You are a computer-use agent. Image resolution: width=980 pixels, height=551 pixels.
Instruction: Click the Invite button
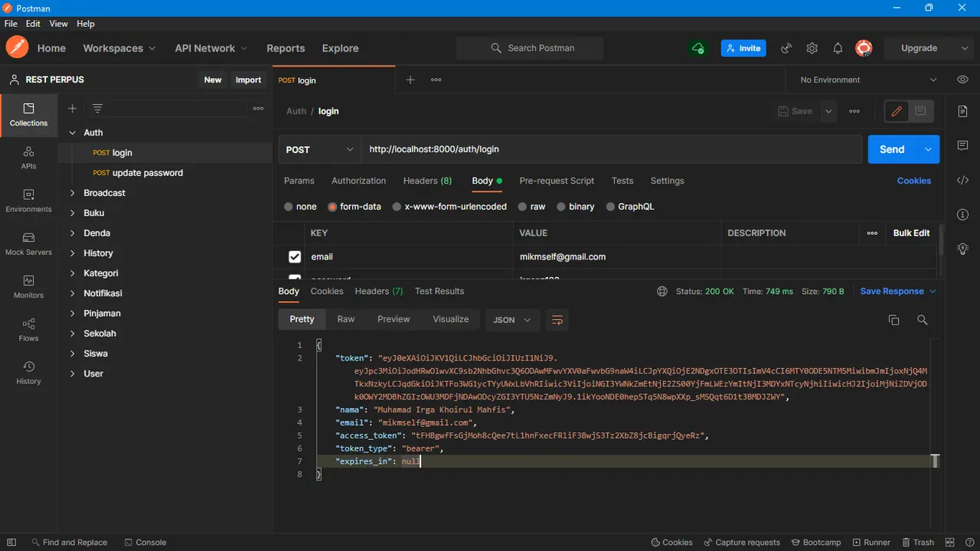pyautogui.click(x=743, y=48)
